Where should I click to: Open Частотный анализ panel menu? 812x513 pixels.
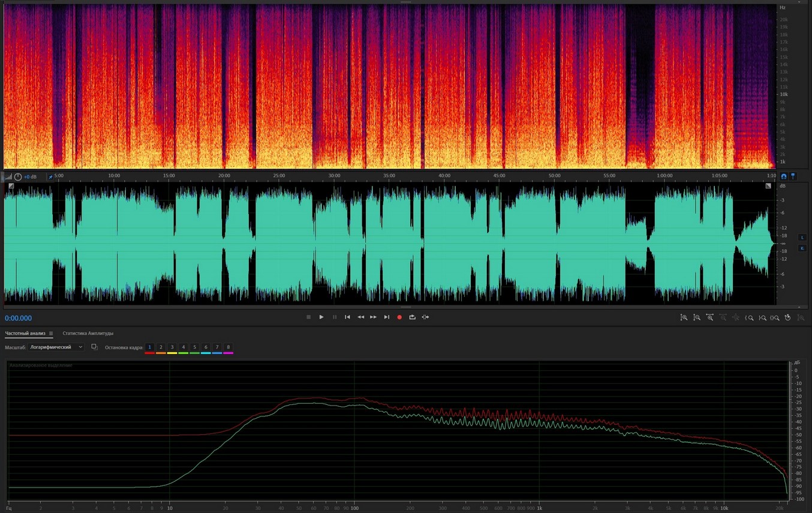click(x=51, y=334)
